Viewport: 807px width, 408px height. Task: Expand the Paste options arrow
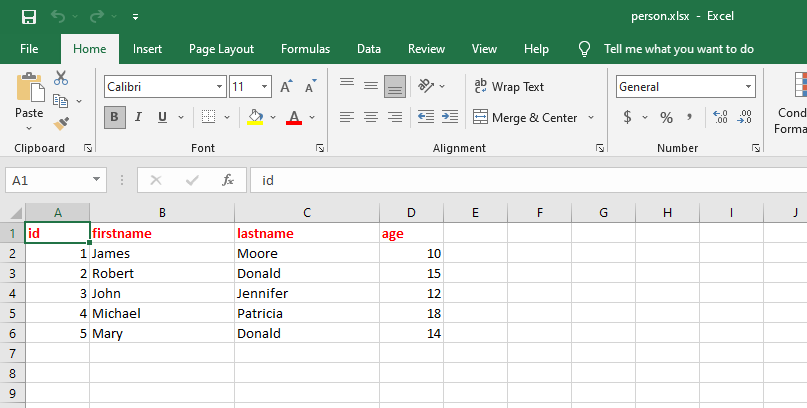point(29,128)
